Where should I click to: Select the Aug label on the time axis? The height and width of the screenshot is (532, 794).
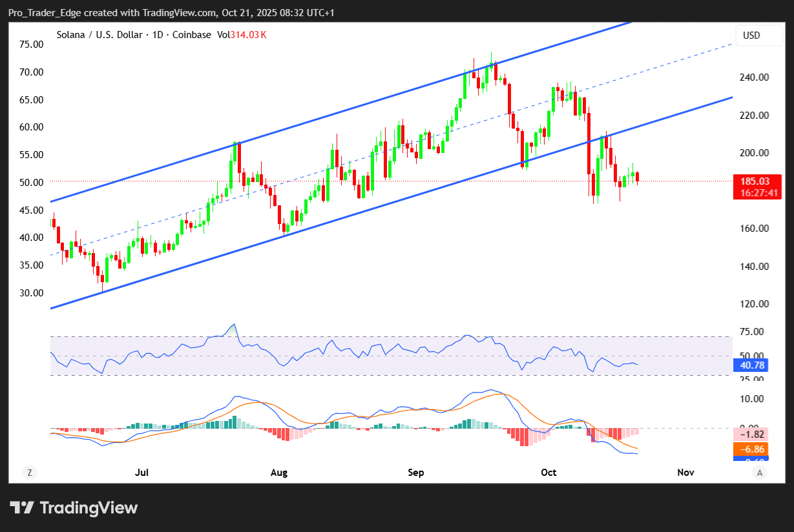[279, 473]
